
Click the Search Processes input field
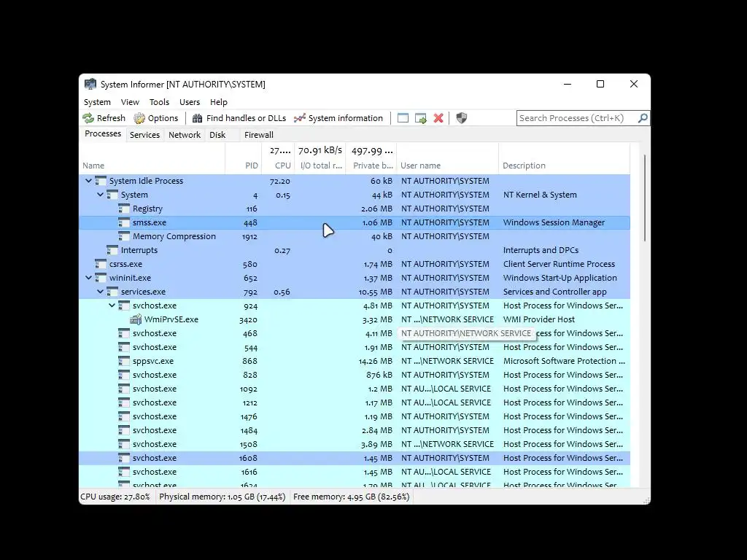[578, 118]
